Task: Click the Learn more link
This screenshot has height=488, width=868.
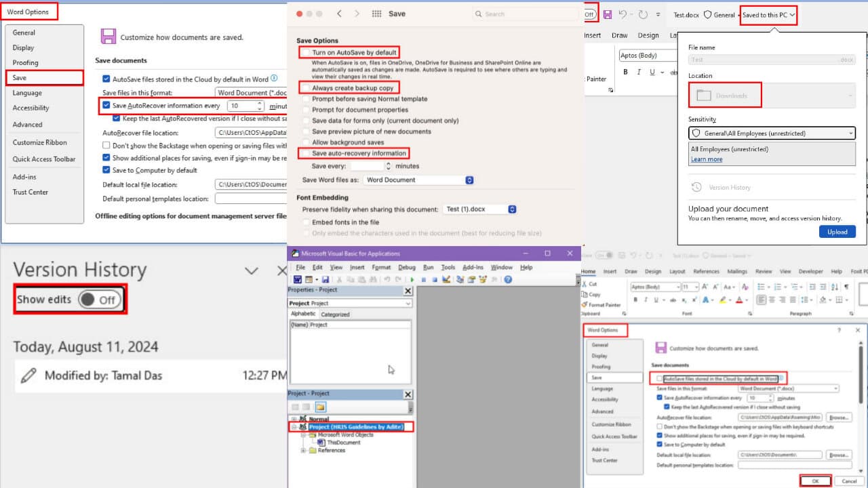Action: (x=707, y=159)
